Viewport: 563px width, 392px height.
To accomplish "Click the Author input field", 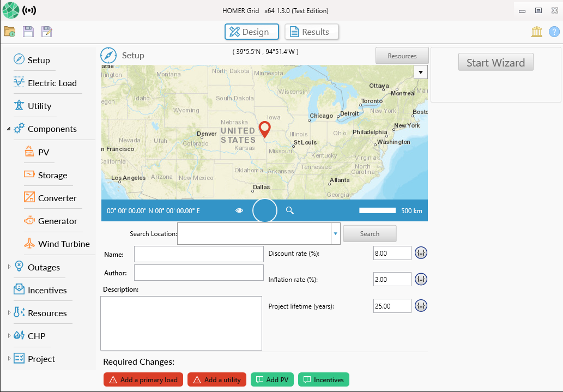I will click(199, 273).
